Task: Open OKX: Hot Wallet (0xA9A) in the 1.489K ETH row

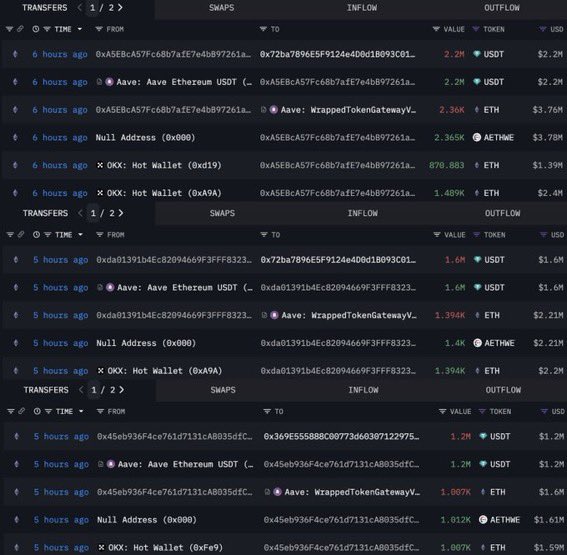Action: click(x=164, y=193)
